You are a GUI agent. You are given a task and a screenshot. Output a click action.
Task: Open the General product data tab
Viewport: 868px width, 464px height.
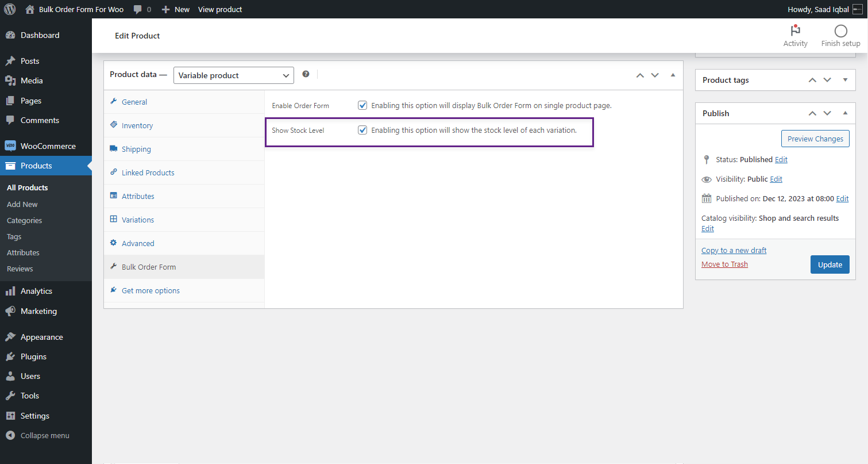184,102
